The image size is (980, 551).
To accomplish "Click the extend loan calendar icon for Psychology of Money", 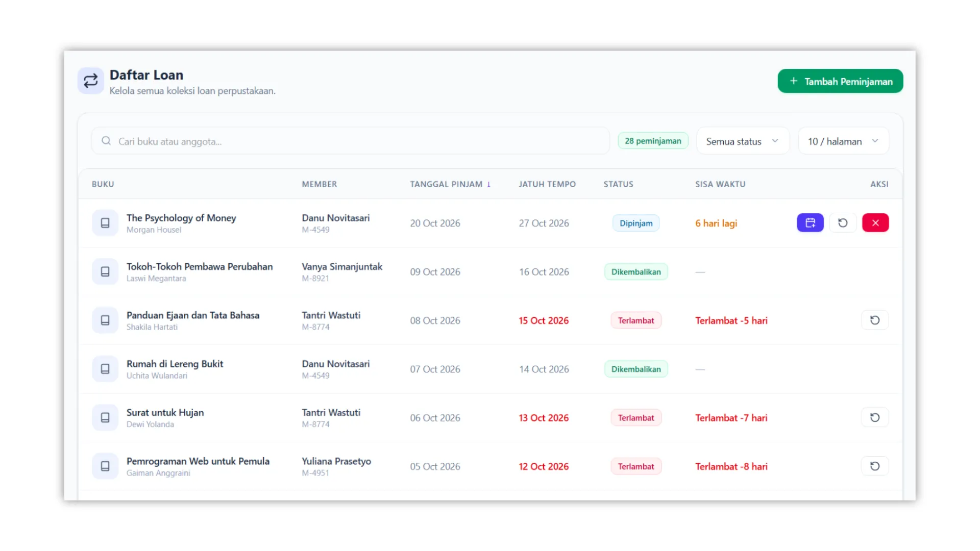I will tap(810, 223).
